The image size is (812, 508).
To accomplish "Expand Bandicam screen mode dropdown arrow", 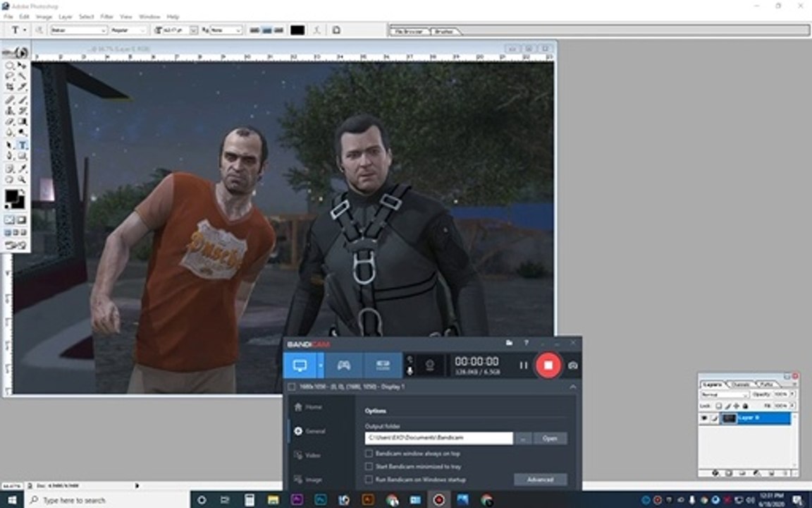I will tap(321, 365).
